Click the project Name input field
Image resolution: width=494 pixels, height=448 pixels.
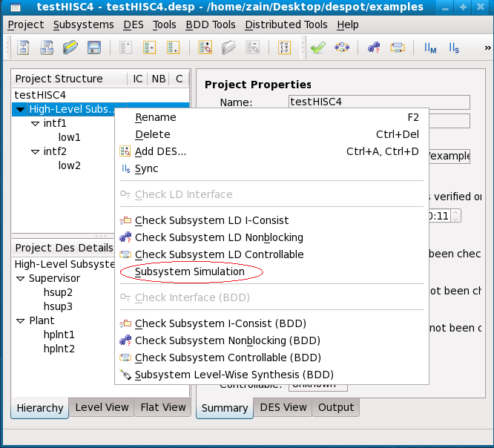378,102
